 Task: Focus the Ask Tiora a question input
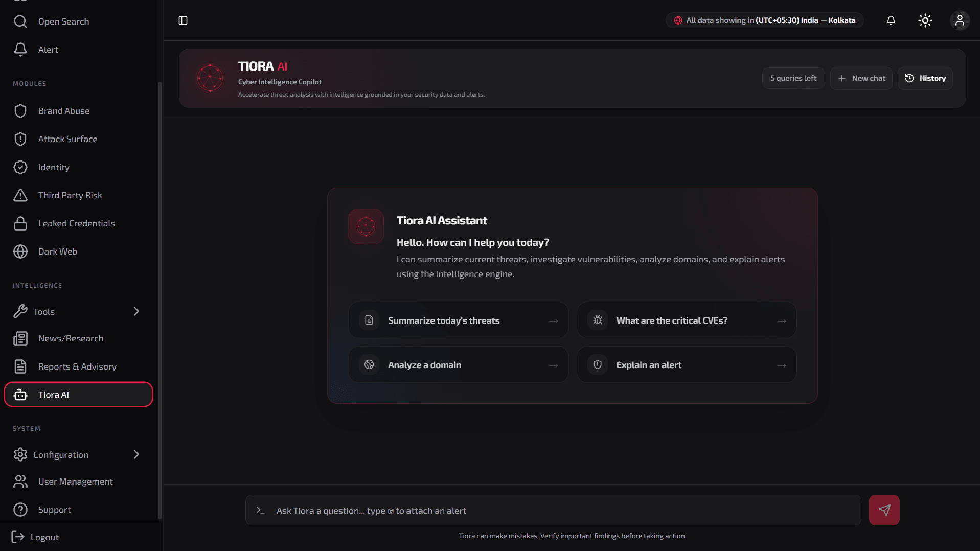click(553, 510)
